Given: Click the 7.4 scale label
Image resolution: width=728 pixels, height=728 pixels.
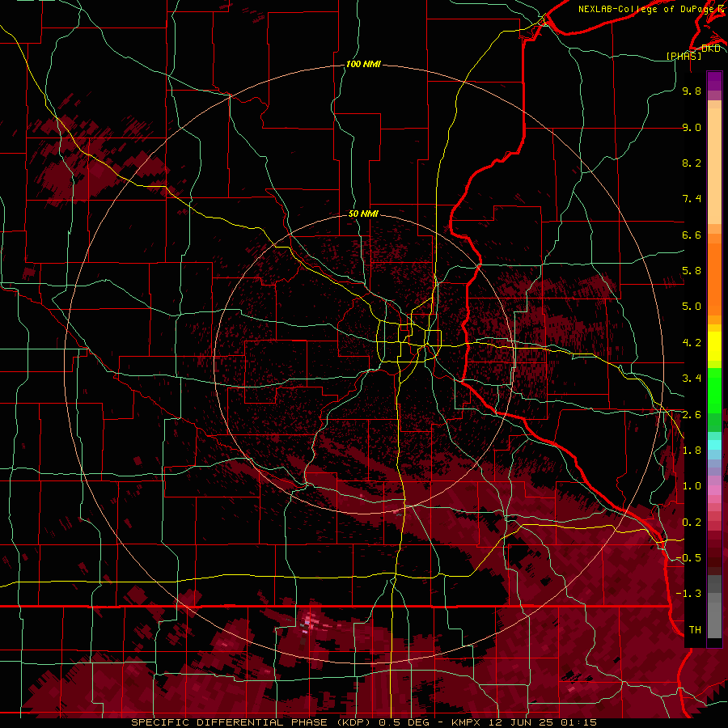Looking at the screenshot, I should click(x=692, y=199).
